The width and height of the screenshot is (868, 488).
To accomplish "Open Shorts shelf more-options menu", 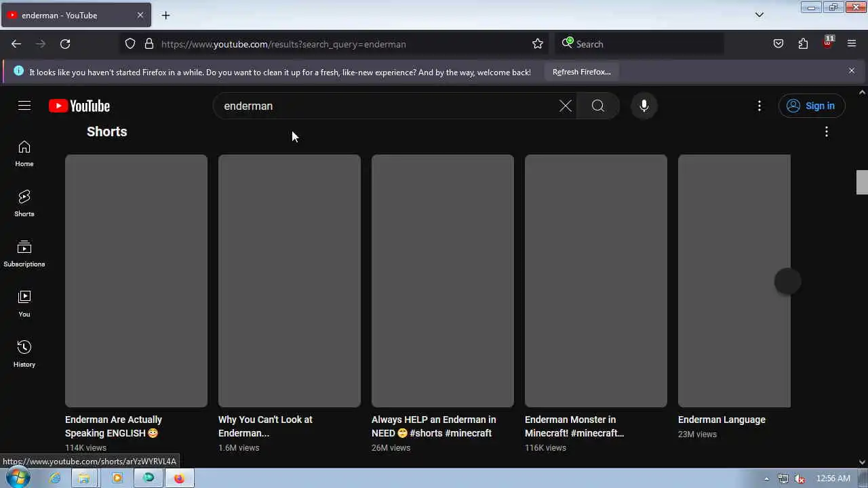I will click(x=827, y=131).
